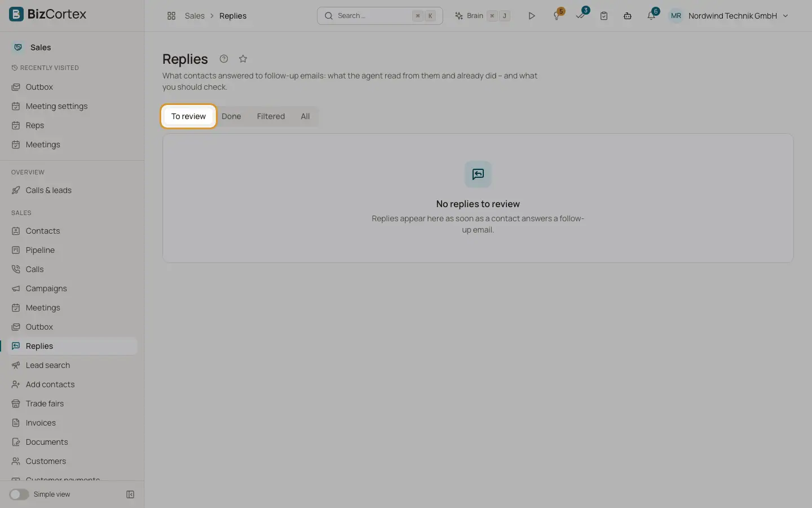Image resolution: width=812 pixels, height=508 pixels.
Task: Open Reps in the sidebar
Action: coord(72,125)
